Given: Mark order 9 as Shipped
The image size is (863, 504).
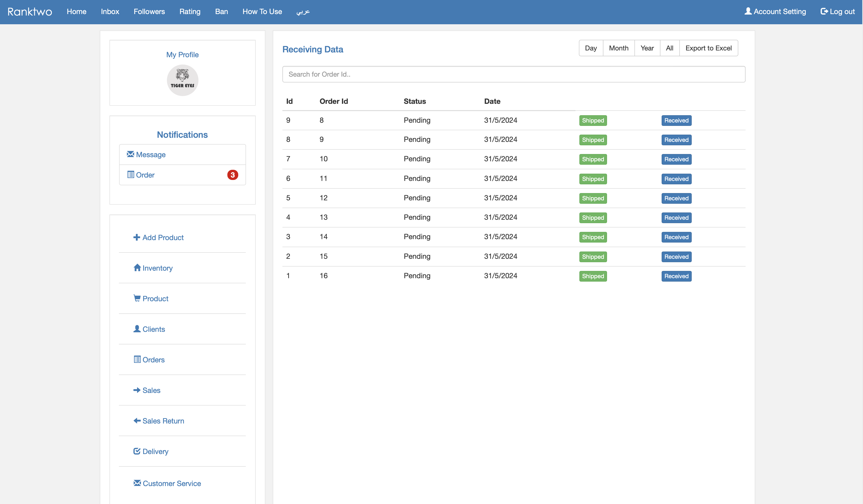Looking at the screenshot, I should [x=593, y=140].
